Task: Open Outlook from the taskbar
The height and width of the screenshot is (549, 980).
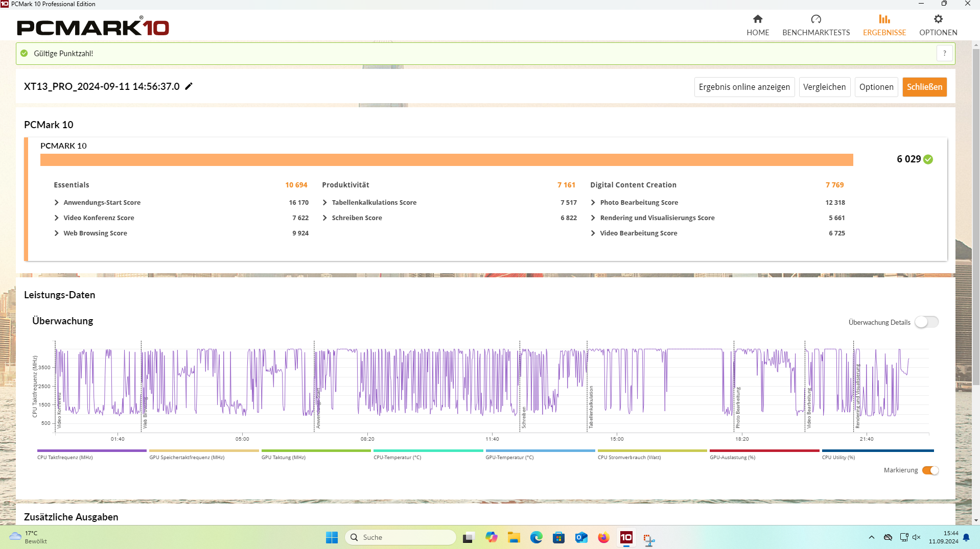Action: (581, 537)
